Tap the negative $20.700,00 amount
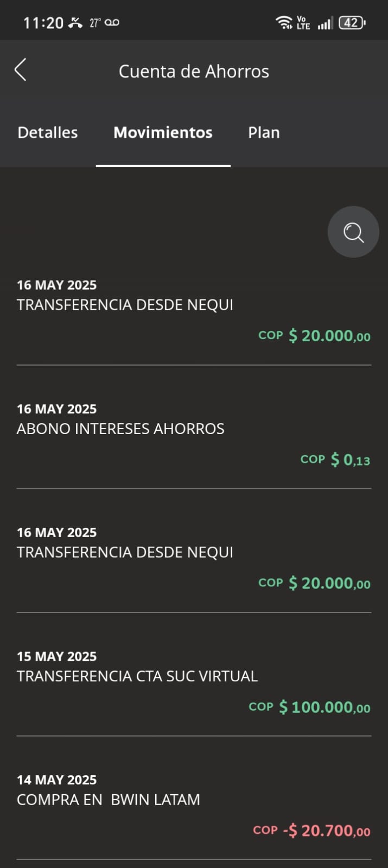The height and width of the screenshot is (868, 388). pos(326,831)
